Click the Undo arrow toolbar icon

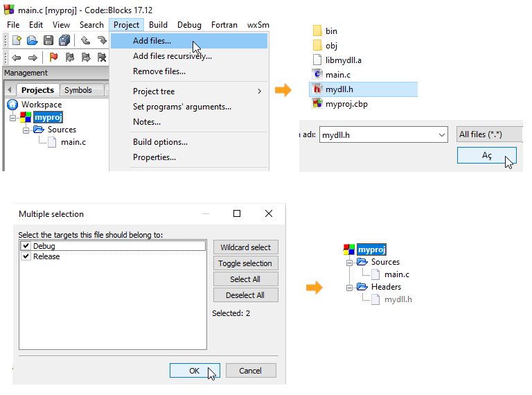click(x=85, y=40)
